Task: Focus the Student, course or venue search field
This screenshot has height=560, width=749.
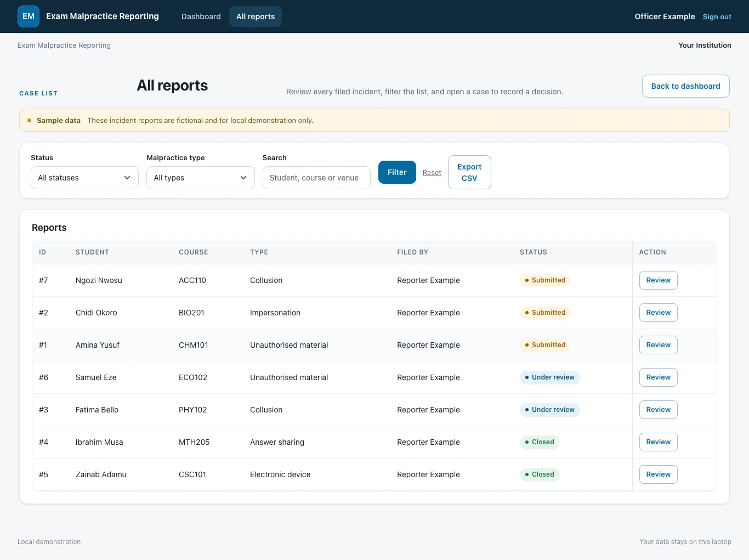Action: point(316,178)
